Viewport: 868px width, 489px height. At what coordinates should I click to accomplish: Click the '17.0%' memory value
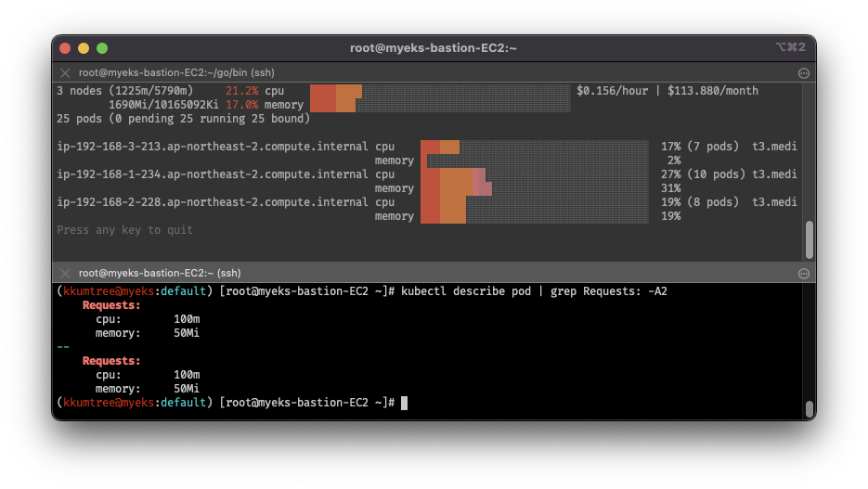click(241, 105)
